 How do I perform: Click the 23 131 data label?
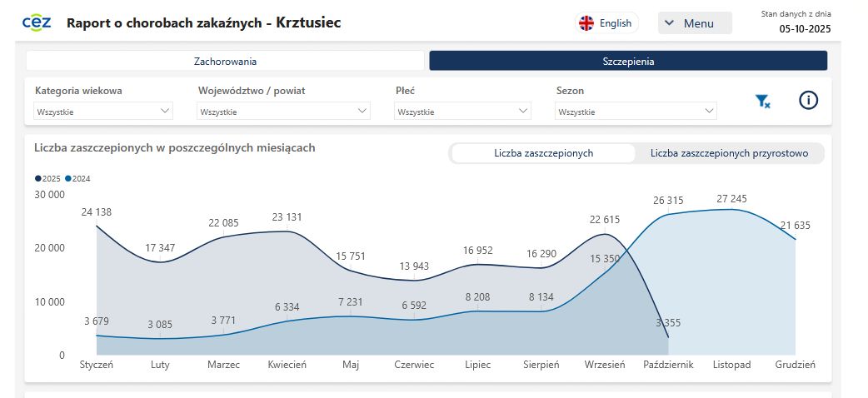click(x=287, y=217)
